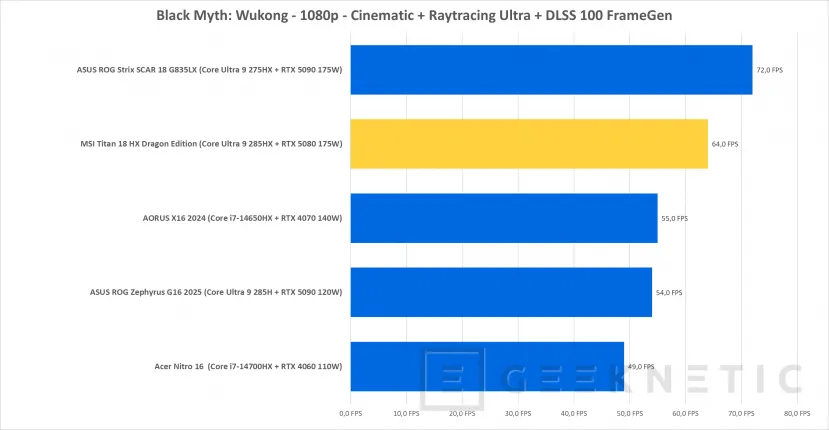This screenshot has height=430, width=829.
Task: Click the 70,0 FPS axis tick label
Action: (741, 414)
